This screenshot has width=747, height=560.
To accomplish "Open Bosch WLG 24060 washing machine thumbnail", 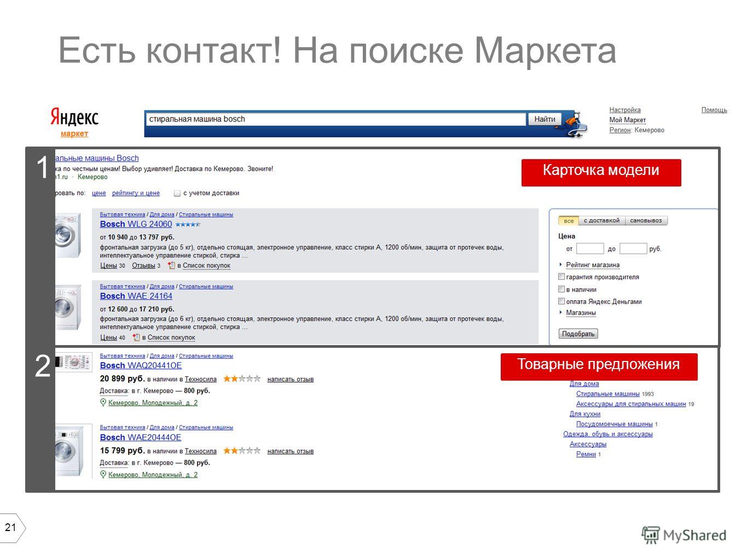I will pos(68,236).
